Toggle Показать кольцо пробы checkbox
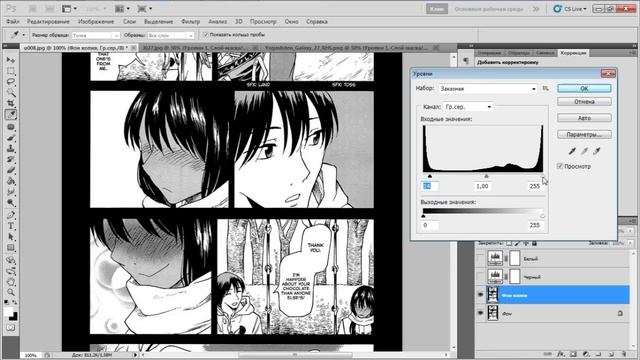 click(x=206, y=35)
